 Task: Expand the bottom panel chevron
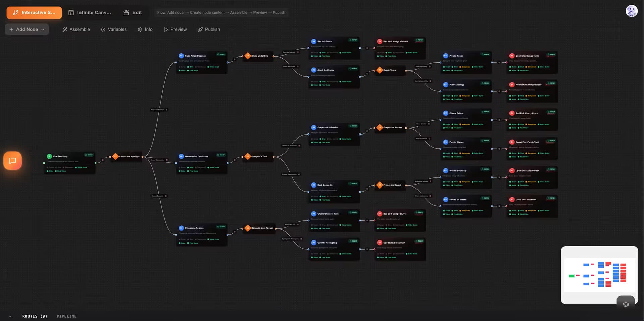click(10, 316)
